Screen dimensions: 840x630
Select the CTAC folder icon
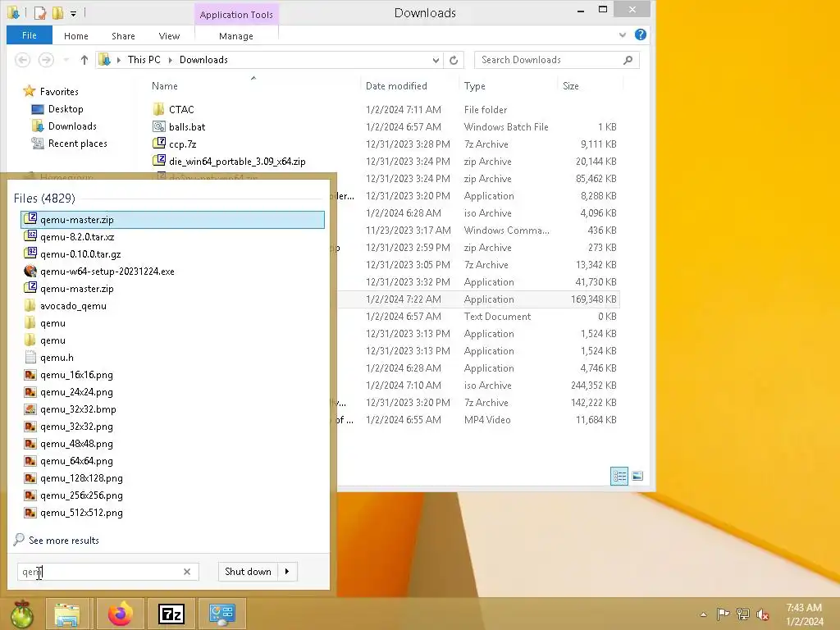pos(158,109)
